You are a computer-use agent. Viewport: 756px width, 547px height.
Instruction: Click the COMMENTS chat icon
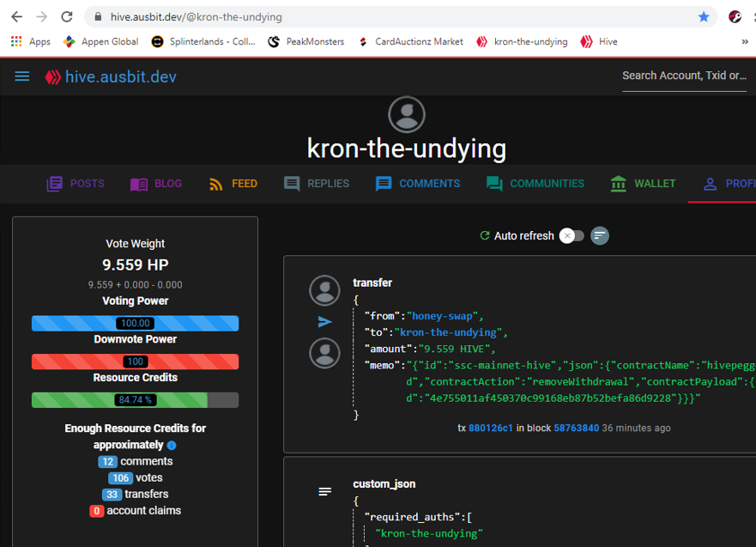coord(384,184)
